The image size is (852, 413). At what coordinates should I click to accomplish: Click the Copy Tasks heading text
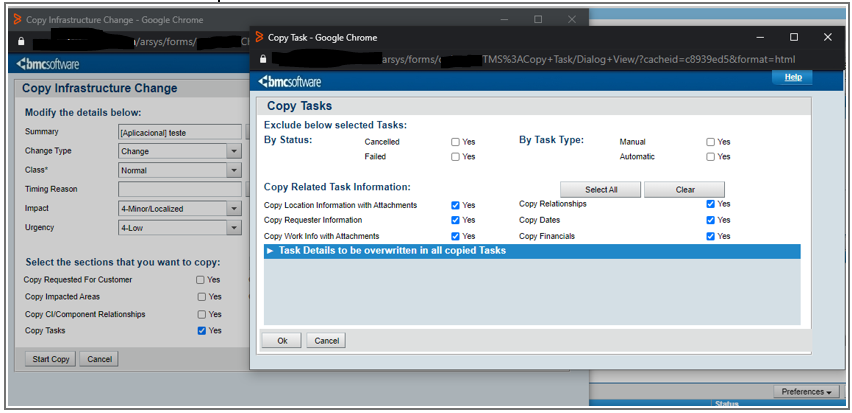(x=299, y=106)
